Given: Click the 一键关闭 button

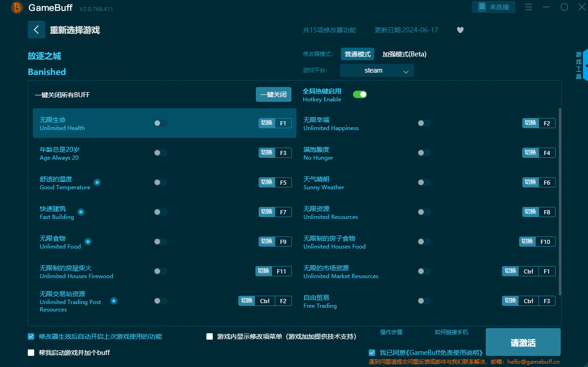Looking at the screenshot, I should coord(273,94).
